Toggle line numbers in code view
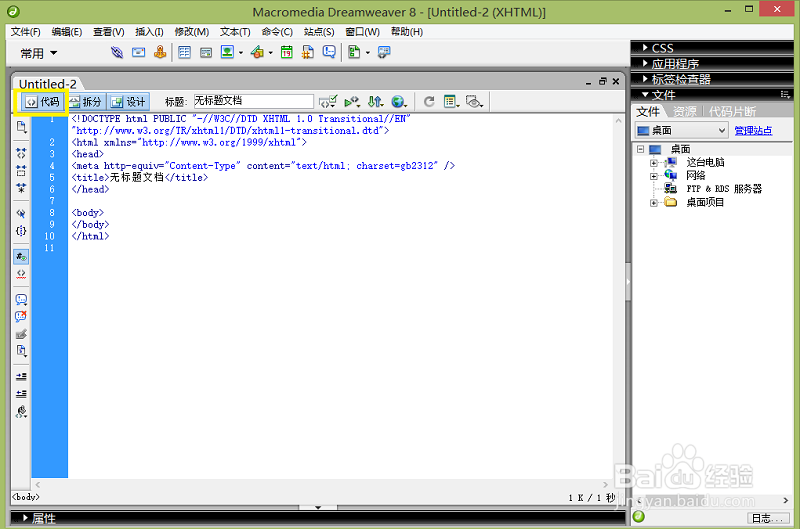This screenshot has width=800, height=529. (x=21, y=257)
